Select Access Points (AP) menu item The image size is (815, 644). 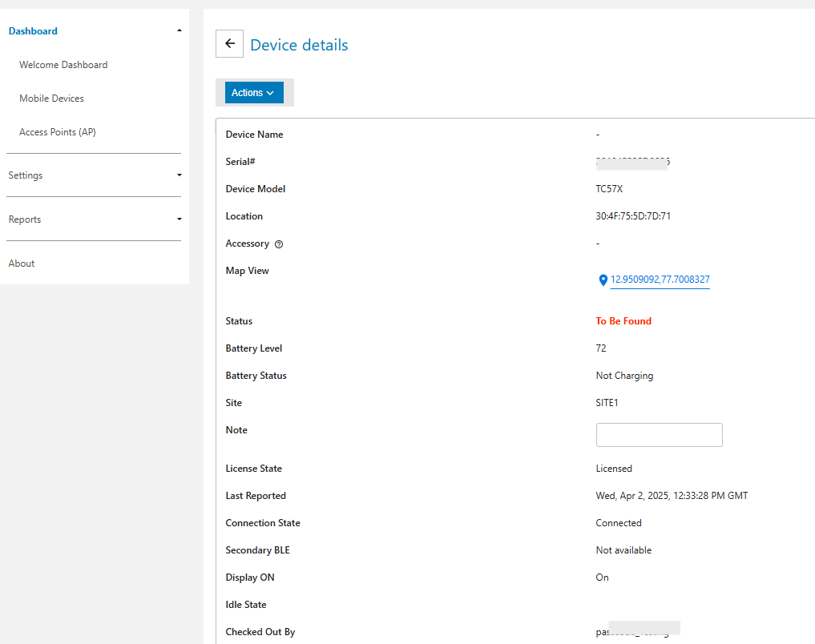click(x=58, y=132)
